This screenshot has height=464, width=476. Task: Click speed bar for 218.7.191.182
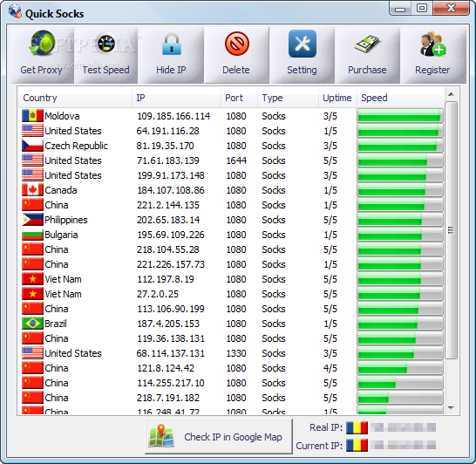click(x=400, y=398)
